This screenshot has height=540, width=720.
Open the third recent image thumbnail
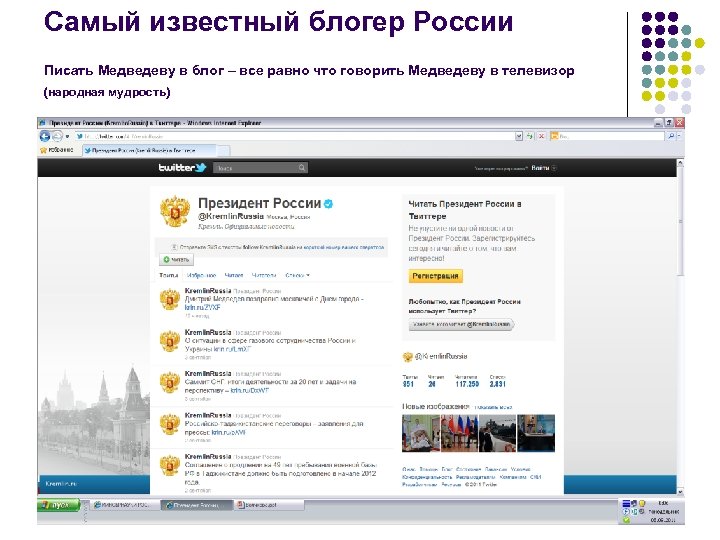point(497,433)
